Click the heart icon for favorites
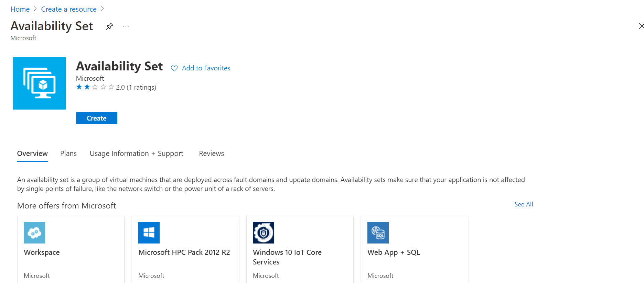The width and height of the screenshot is (644, 283). coord(174,68)
